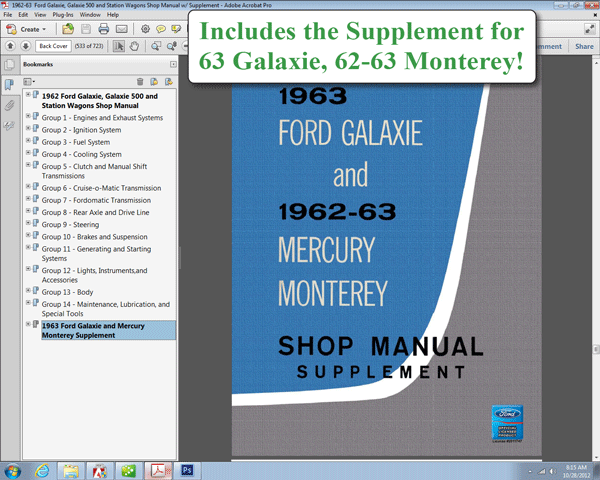The image size is (600, 480).
Task: Go to Group 11 - Generating and Starting Systems
Action: (96, 253)
